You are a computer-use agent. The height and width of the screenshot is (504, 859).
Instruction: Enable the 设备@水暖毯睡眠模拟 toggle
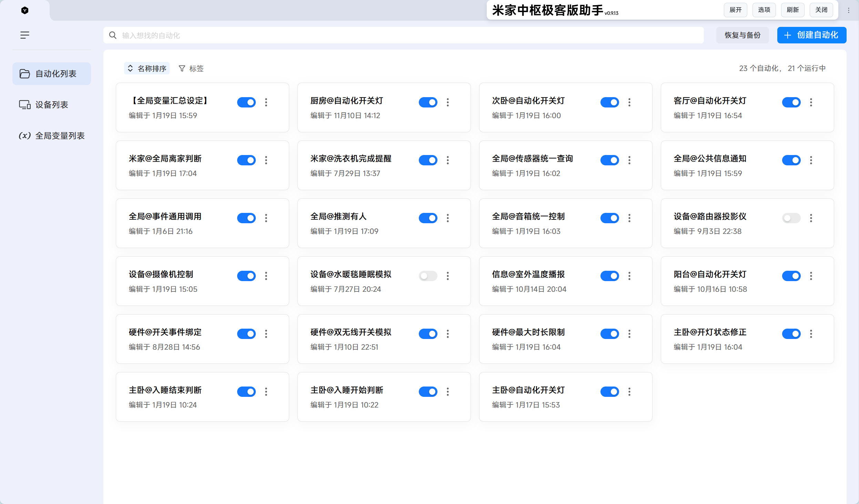point(428,276)
